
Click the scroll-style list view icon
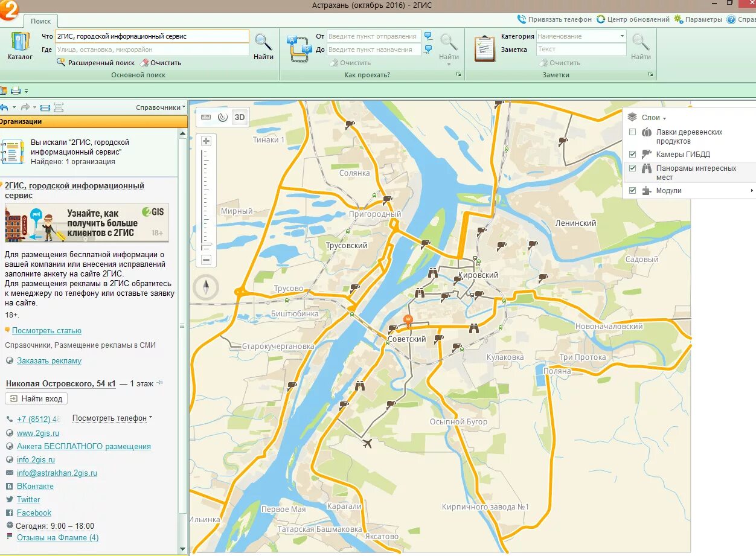59,107
